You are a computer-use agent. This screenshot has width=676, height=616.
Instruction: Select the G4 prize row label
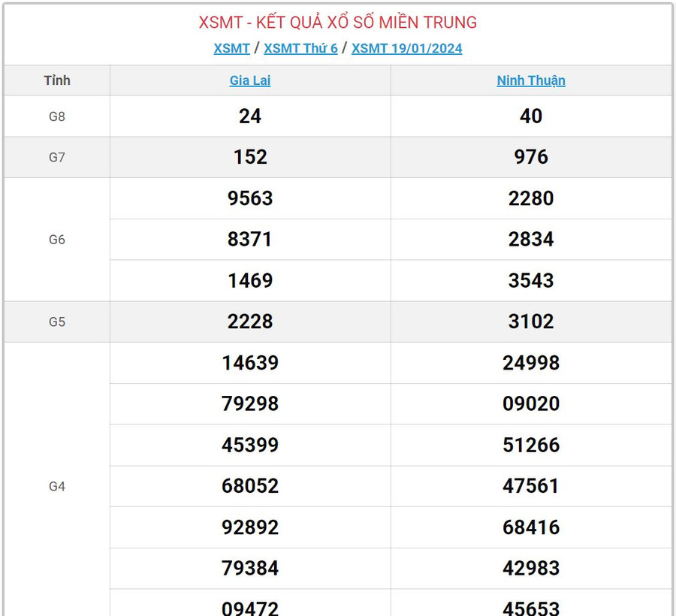[57, 486]
